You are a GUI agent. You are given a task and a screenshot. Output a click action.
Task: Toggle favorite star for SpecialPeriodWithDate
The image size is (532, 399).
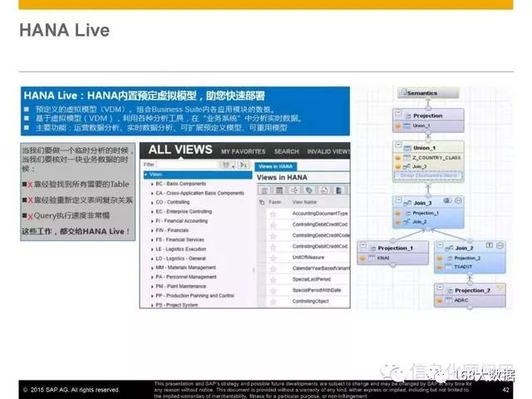click(x=273, y=291)
